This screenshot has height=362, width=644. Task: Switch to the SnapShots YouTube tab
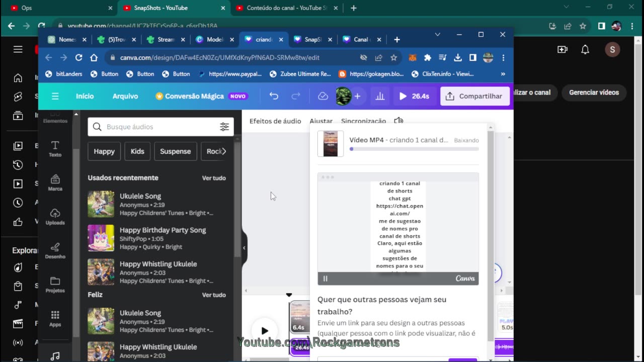point(174,8)
